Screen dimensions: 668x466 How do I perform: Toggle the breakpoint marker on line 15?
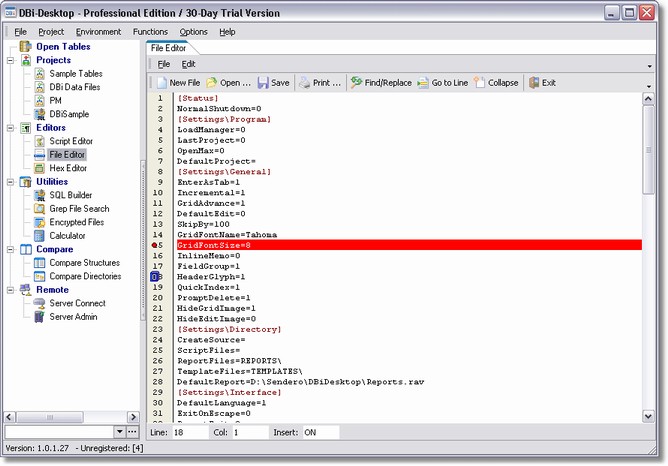[x=154, y=245]
